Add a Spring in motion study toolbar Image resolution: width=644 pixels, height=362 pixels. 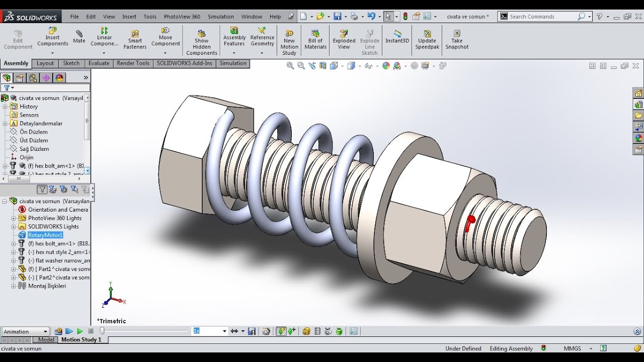(x=317, y=331)
